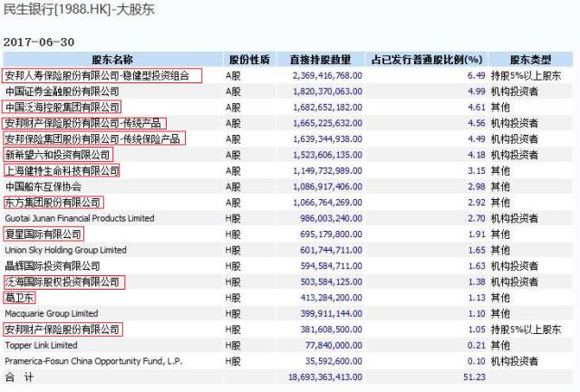Viewport: 580px width, 392px height.
Task: Click share count 1,682,652,182.00
Action: pyautogui.click(x=327, y=108)
